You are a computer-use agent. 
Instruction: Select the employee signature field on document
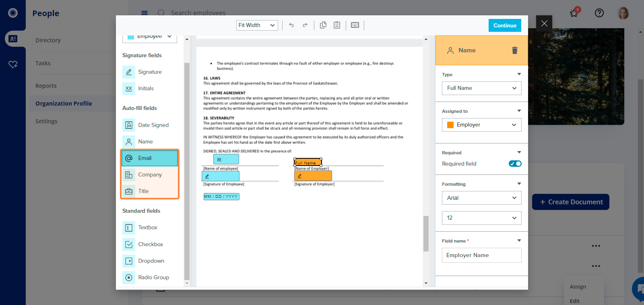[x=220, y=176]
